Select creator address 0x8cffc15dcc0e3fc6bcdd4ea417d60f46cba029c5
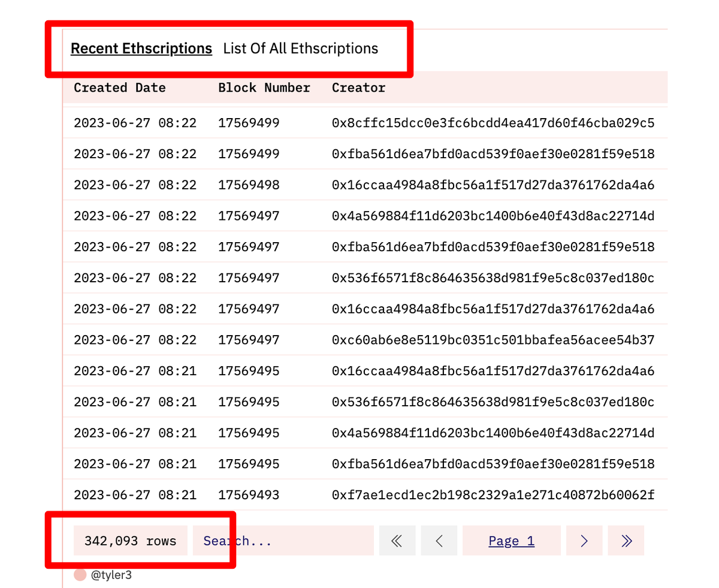 (493, 123)
